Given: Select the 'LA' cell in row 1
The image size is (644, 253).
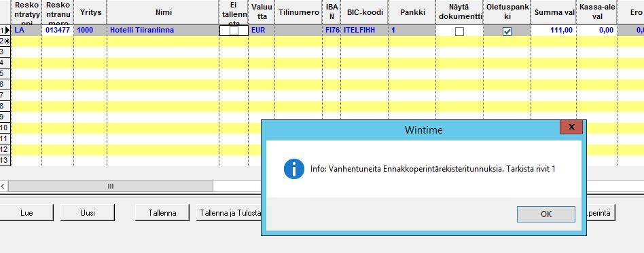Looking at the screenshot, I should pyautogui.click(x=26, y=31).
